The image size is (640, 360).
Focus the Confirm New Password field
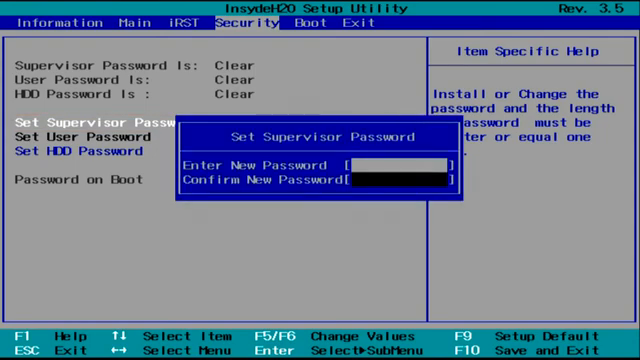coord(399,180)
